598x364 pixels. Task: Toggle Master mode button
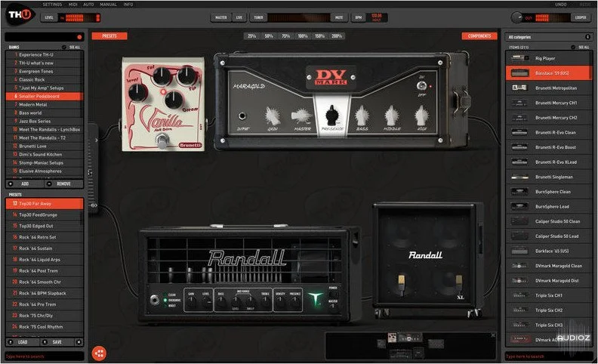click(220, 17)
